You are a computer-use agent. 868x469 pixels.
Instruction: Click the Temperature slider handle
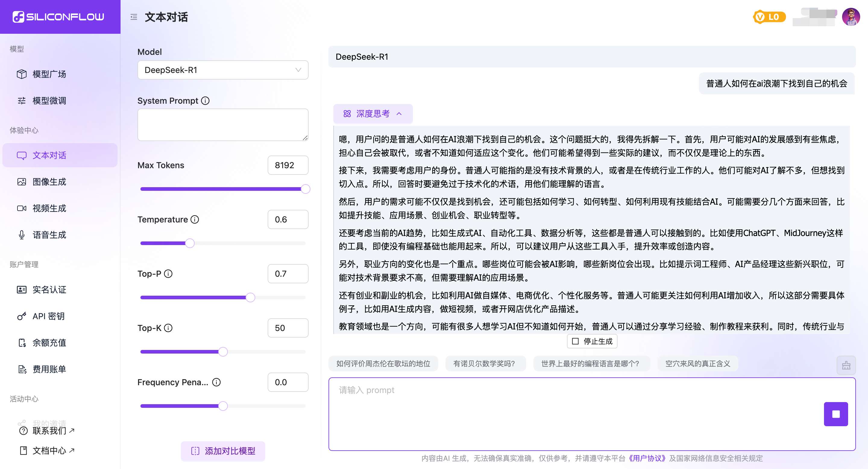[190, 243]
